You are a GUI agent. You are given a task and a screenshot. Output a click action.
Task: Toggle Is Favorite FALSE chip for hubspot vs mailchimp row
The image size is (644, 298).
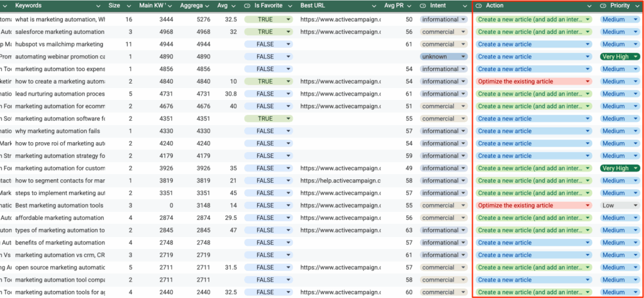[268, 45]
